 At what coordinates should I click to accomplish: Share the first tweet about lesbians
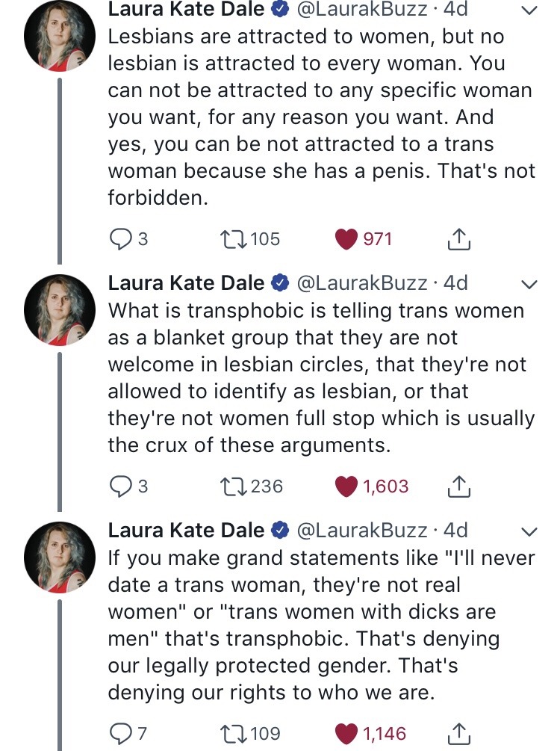(457, 239)
